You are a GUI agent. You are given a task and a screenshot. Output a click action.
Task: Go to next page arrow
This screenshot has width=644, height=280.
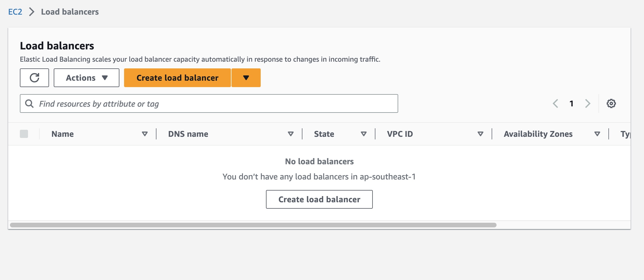coord(588,103)
